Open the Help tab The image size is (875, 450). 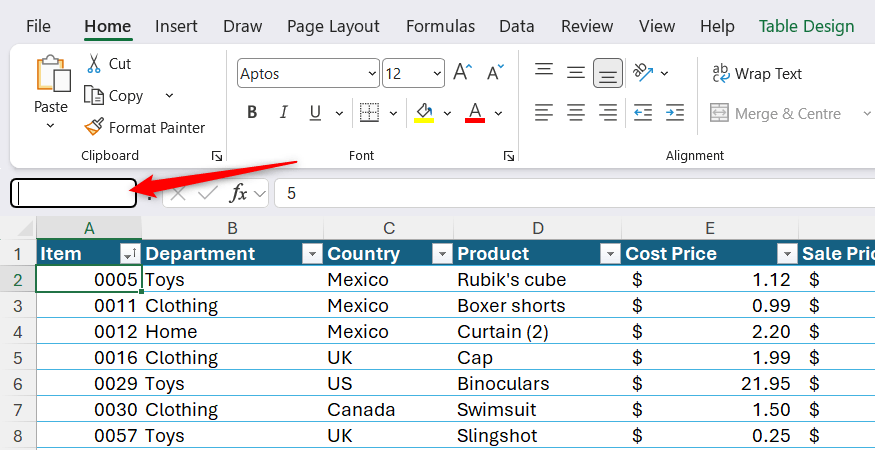pos(717,26)
